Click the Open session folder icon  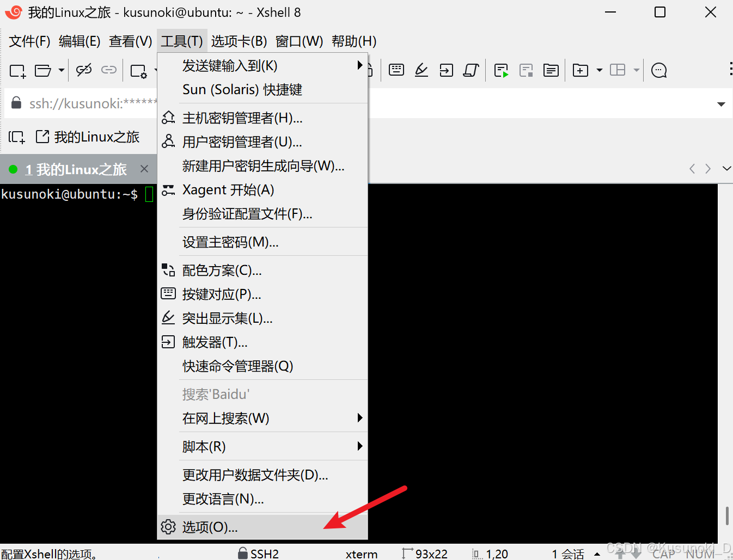coord(42,70)
